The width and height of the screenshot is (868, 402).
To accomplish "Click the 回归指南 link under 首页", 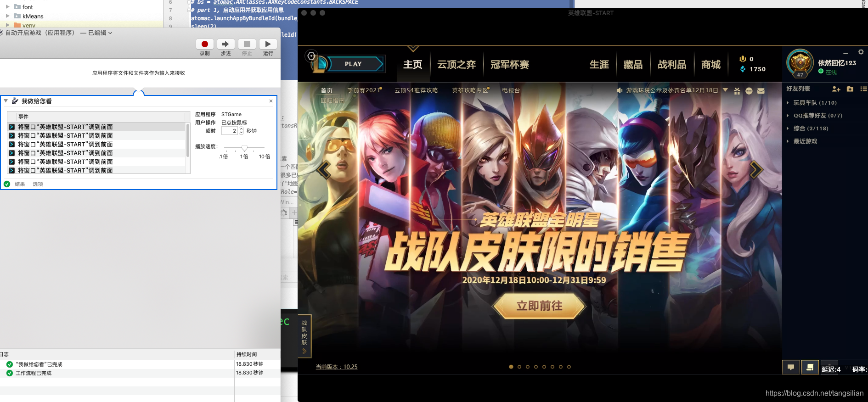I will (332, 100).
